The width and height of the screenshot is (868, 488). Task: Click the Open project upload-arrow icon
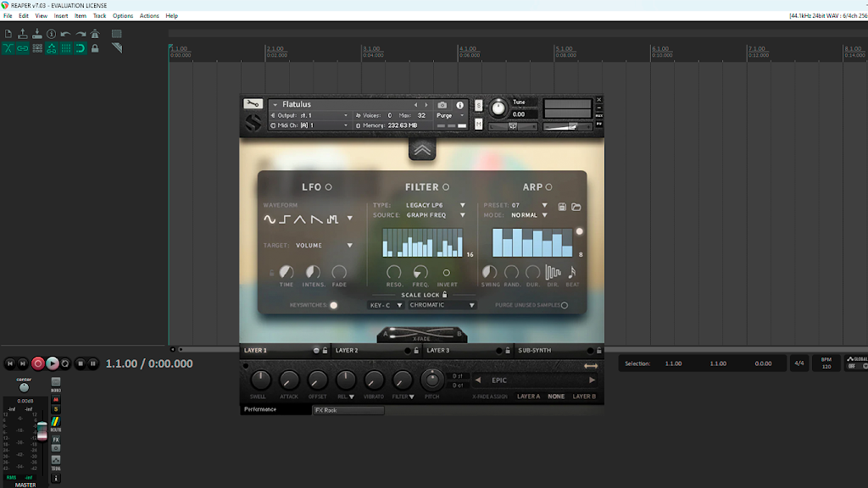pos(23,34)
